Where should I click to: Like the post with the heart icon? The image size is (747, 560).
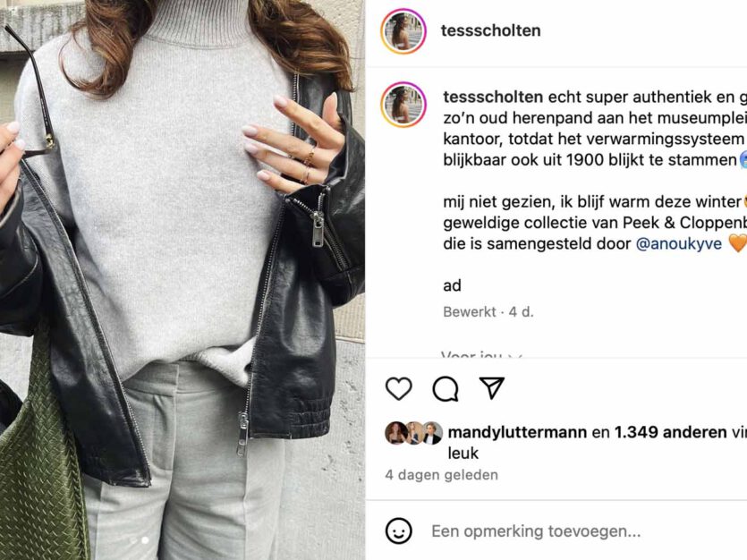[x=399, y=388]
